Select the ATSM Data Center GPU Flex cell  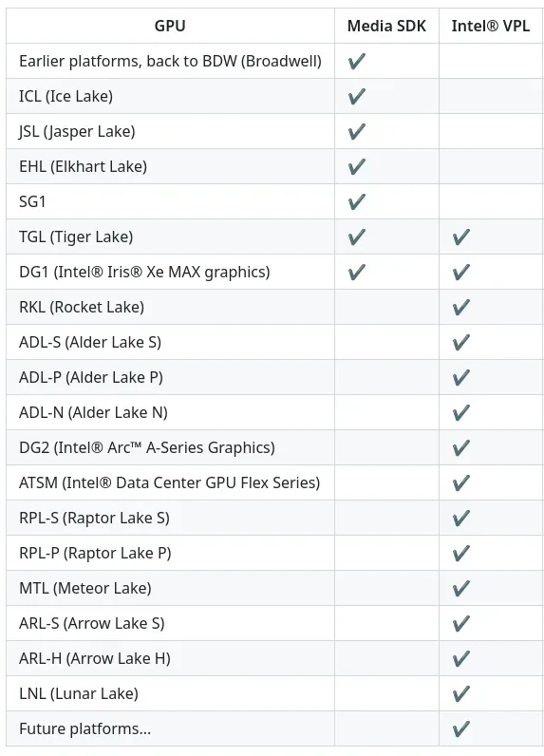[x=170, y=482]
